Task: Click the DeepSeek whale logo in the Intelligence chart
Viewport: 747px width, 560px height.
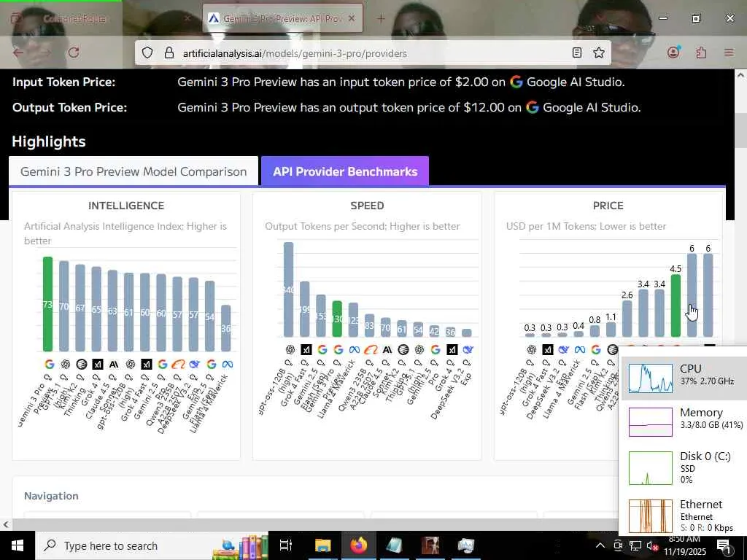Action: (194, 365)
